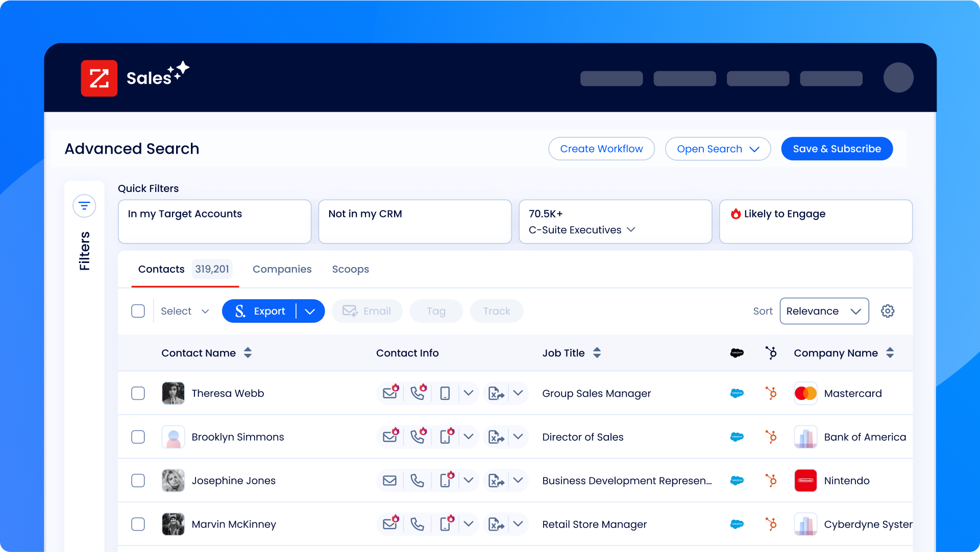Open Theresa Webb's contact name
This screenshot has width=980, height=552.
pos(228,393)
